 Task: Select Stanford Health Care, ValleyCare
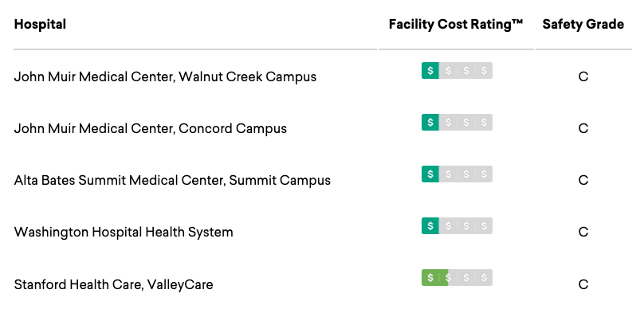(x=113, y=284)
